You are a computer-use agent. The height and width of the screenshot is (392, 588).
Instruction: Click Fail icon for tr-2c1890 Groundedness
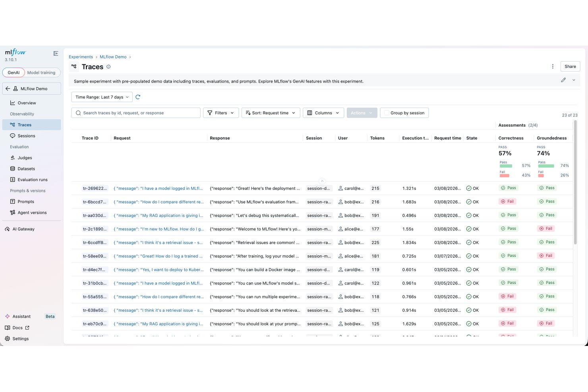point(542,228)
